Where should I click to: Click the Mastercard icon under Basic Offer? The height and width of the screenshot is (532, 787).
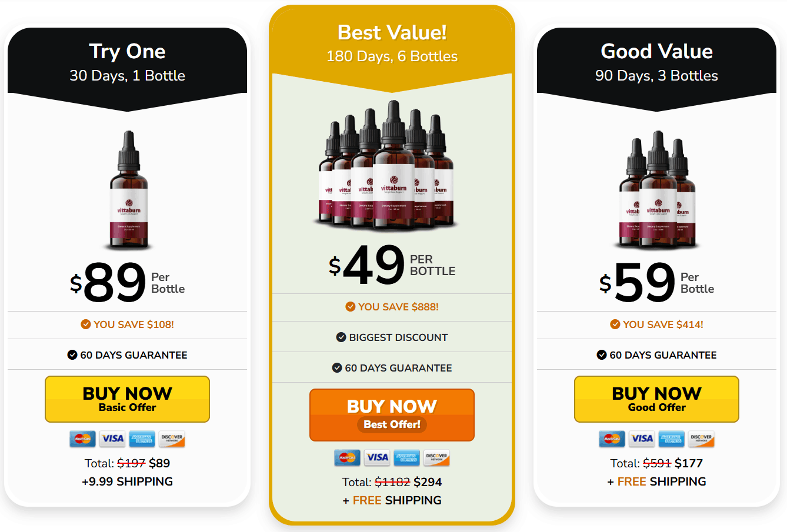pyautogui.click(x=83, y=439)
